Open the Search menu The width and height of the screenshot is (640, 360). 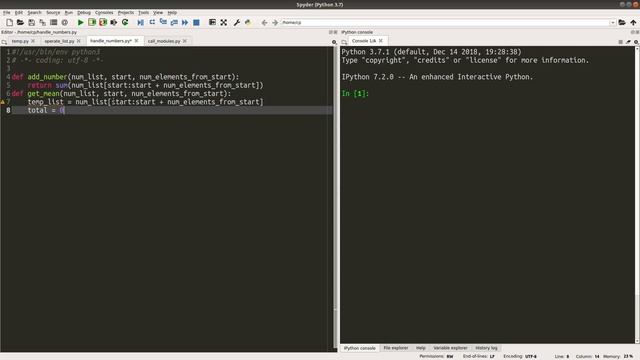point(34,13)
